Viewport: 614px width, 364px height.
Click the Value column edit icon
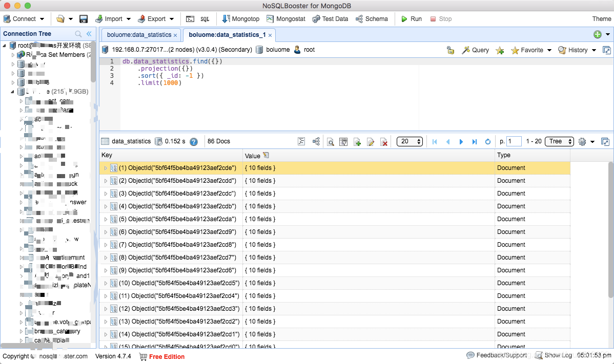pyautogui.click(x=267, y=155)
